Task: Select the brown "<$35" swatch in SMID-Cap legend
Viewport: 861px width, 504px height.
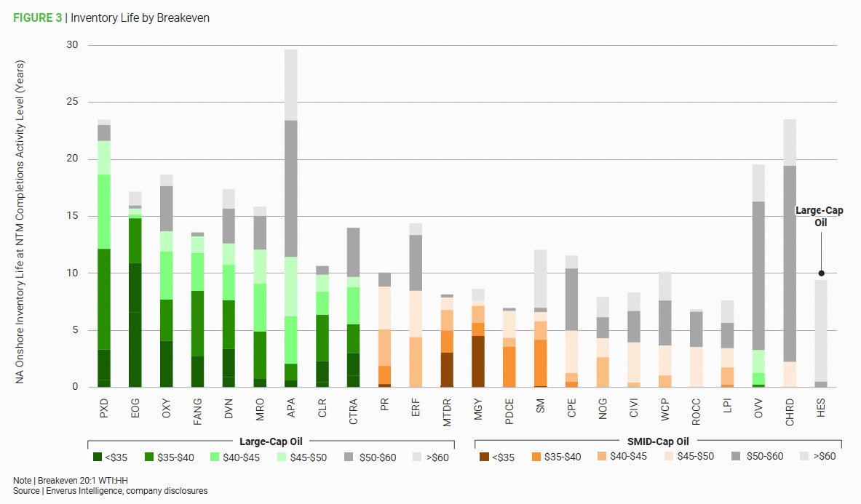Action: [x=483, y=456]
